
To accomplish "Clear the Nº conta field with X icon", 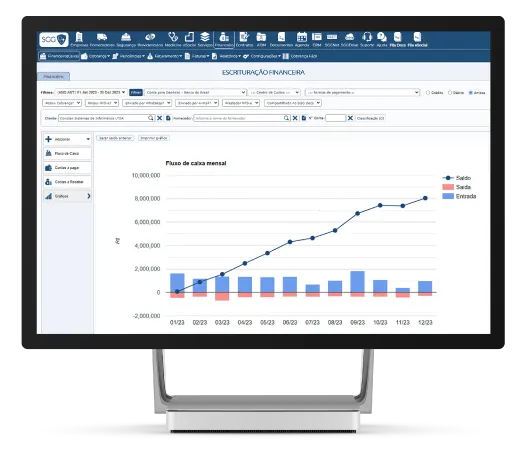I will (x=350, y=118).
